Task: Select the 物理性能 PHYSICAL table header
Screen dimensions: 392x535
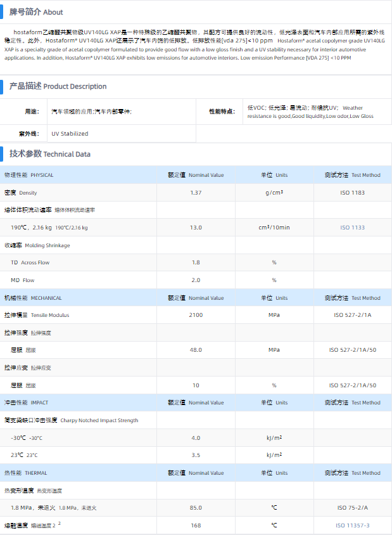Action: 29,175
